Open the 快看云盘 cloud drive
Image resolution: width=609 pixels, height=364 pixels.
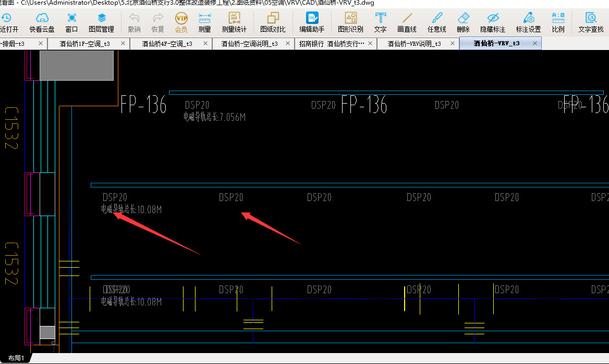coord(42,22)
